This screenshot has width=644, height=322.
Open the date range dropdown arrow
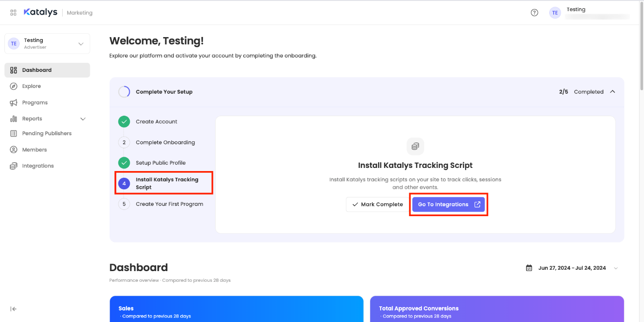click(616, 268)
